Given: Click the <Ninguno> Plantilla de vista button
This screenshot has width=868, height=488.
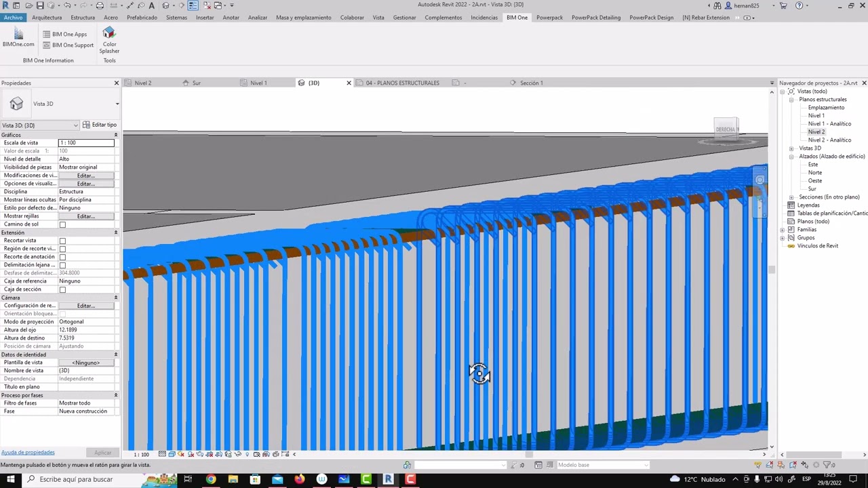Looking at the screenshot, I should tap(85, 363).
